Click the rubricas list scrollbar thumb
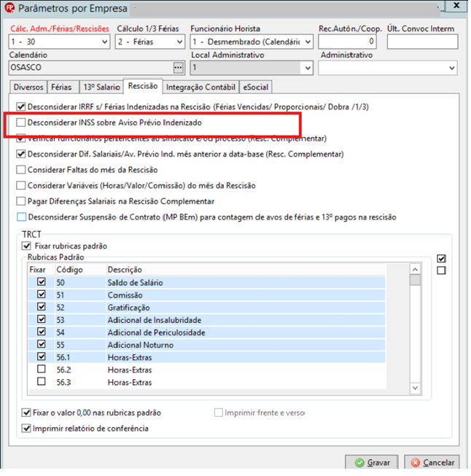The image size is (471, 476). [415, 280]
